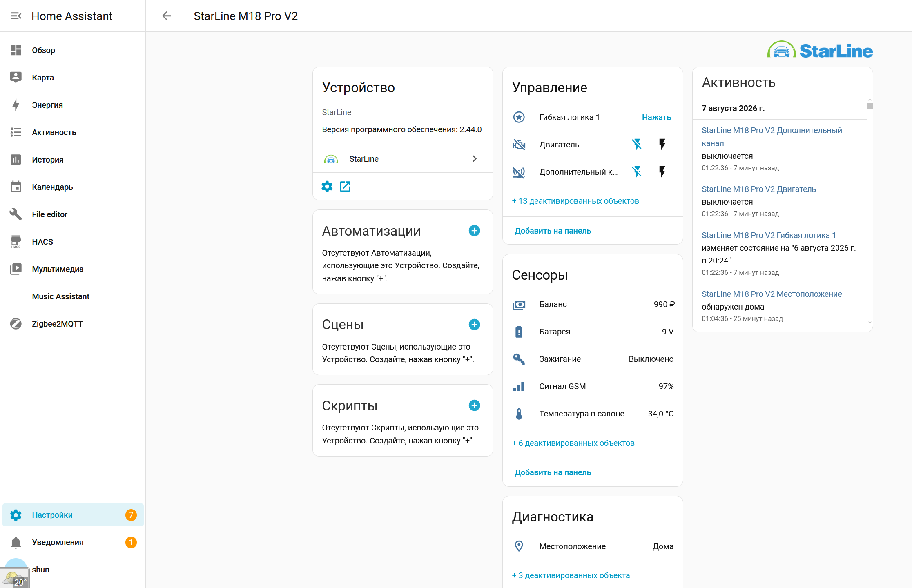Click the Зажигание state Выключено

pos(651,359)
